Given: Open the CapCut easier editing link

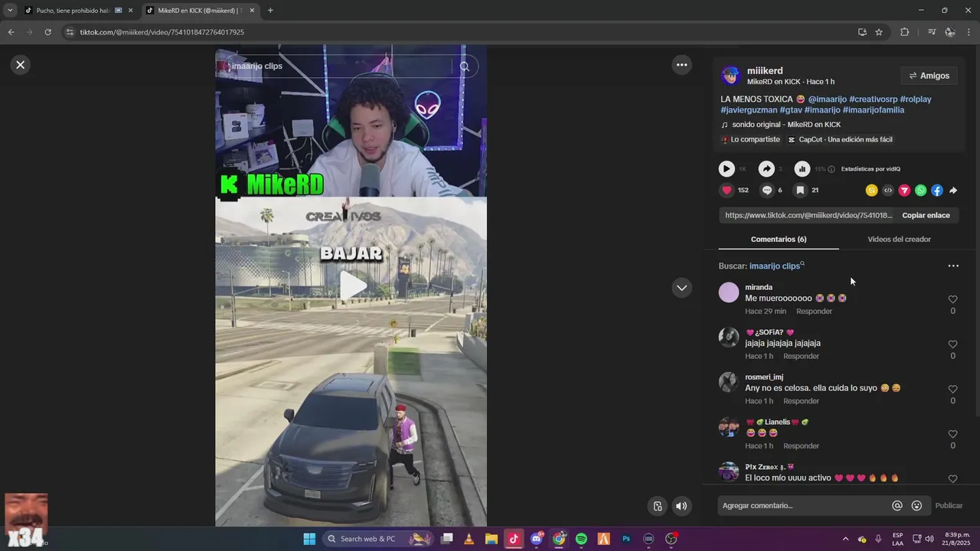Looking at the screenshot, I should (x=840, y=140).
